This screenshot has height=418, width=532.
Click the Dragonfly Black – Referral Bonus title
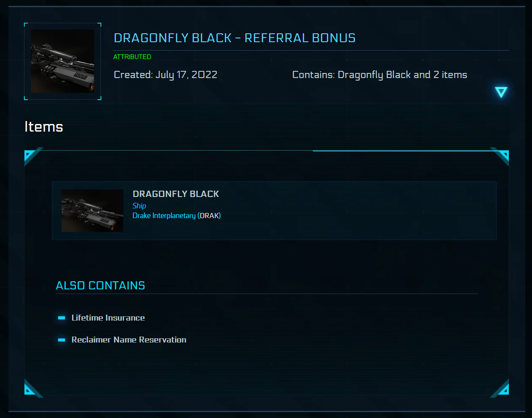(x=235, y=38)
